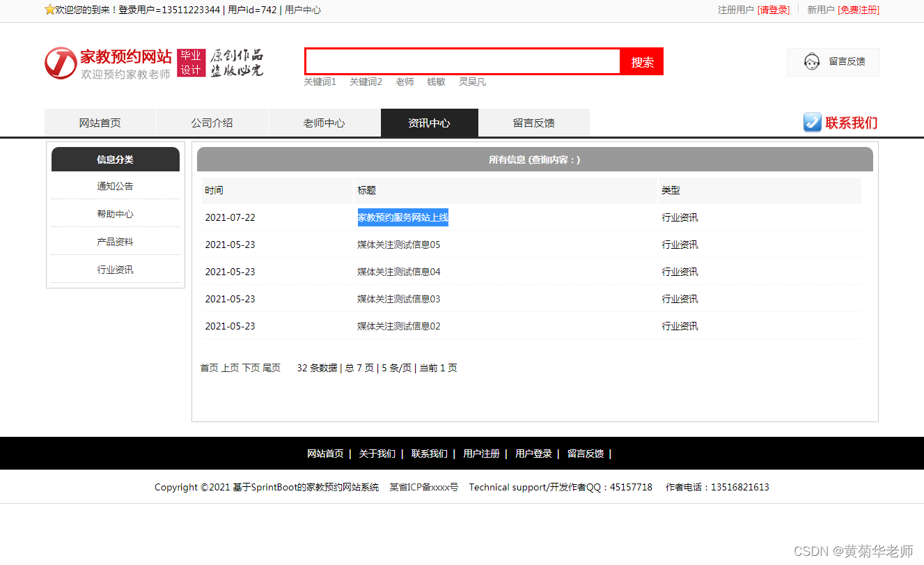The image size is (924, 565).
Task: Click the 搜索 red search button
Action: click(641, 62)
